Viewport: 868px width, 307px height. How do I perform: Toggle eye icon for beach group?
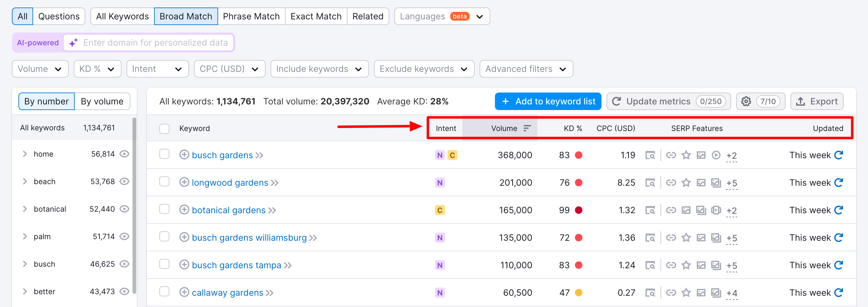coord(124,182)
